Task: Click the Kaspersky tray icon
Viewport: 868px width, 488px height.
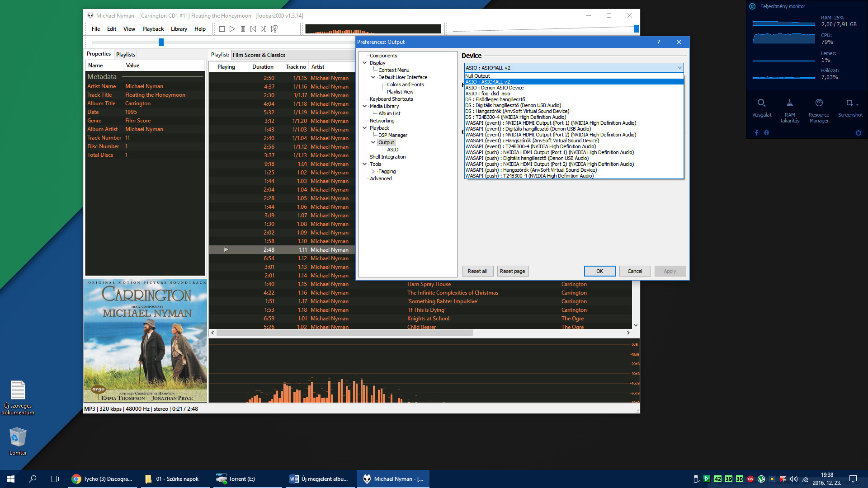Action: click(x=783, y=479)
